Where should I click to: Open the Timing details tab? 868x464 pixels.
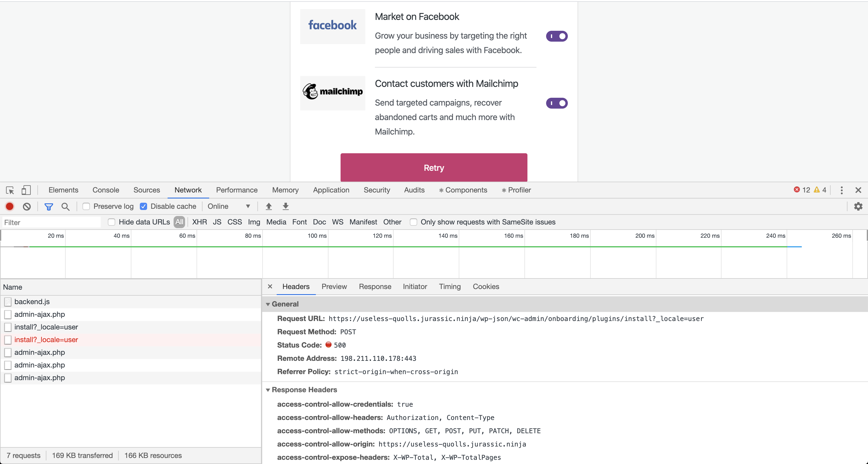449,287
